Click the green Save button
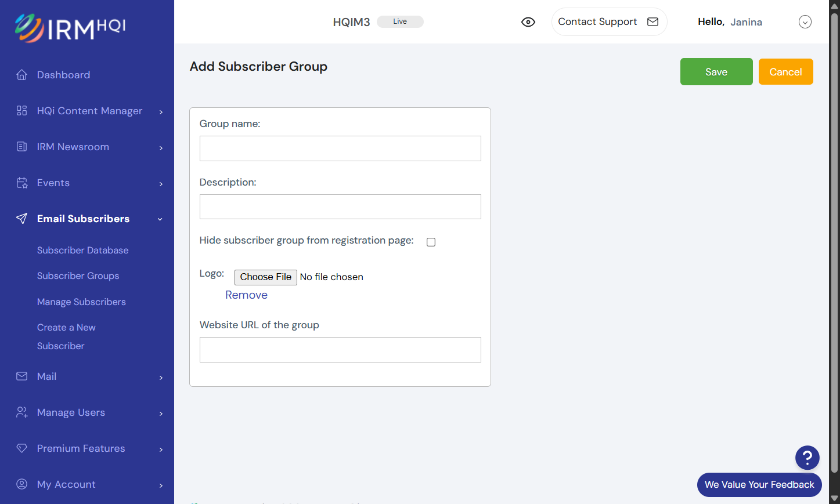The width and height of the screenshot is (840, 504). click(716, 72)
